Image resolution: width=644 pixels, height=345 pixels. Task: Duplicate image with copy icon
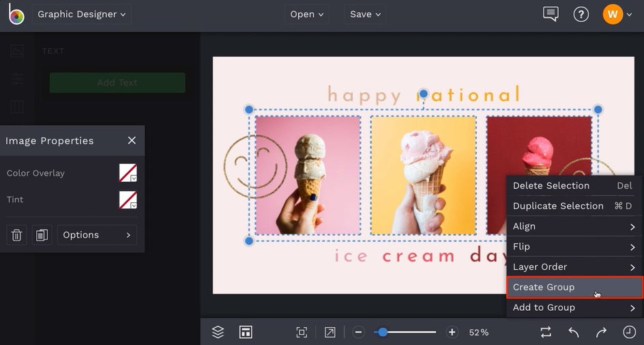(x=42, y=235)
